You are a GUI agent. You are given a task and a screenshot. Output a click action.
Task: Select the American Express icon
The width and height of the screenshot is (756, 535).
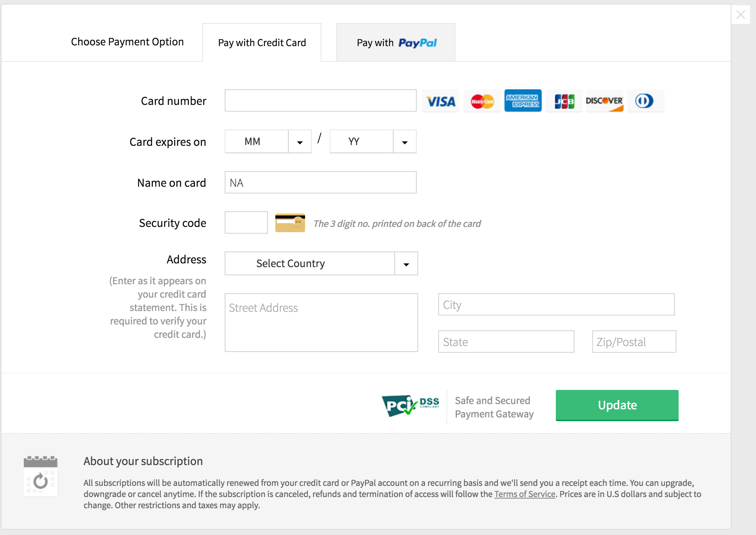click(523, 100)
